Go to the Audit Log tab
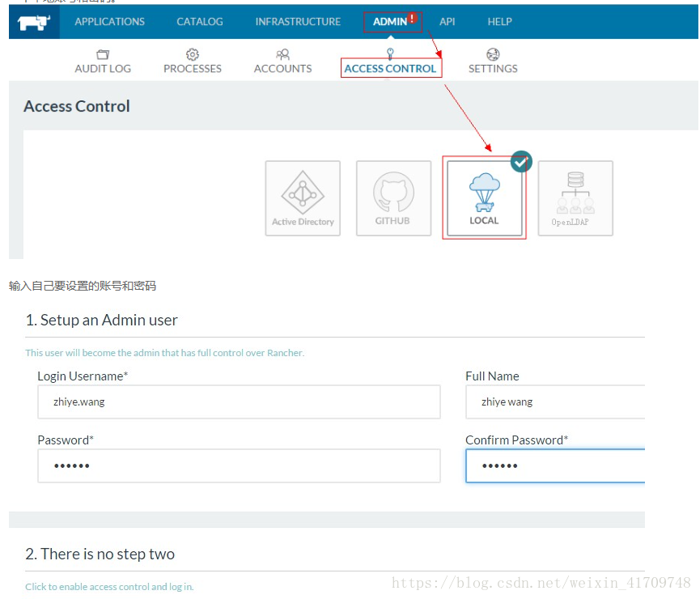Screen dimensions: 700x599 pyautogui.click(x=103, y=68)
